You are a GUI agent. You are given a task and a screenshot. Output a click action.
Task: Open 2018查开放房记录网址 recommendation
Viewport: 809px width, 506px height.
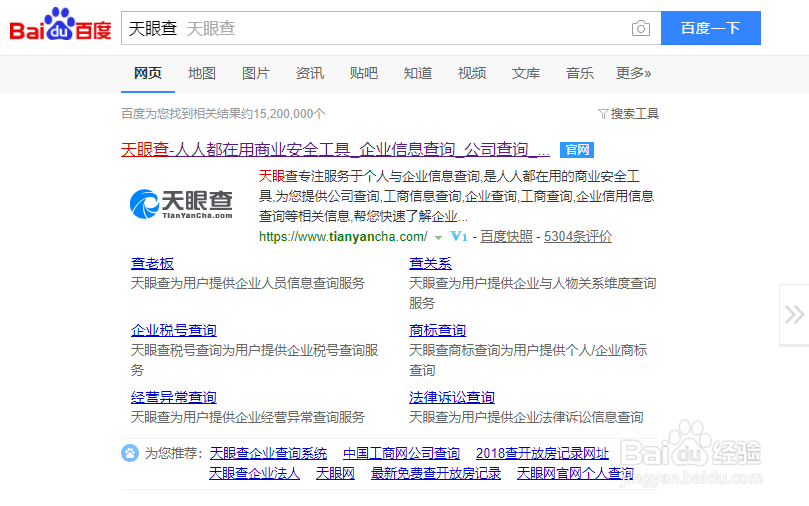click(x=542, y=453)
